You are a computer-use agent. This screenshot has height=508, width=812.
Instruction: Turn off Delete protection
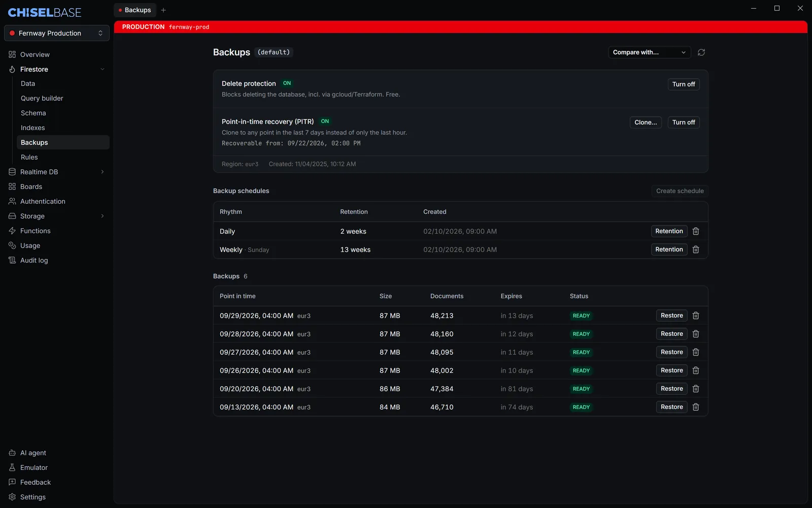point(684,84)
